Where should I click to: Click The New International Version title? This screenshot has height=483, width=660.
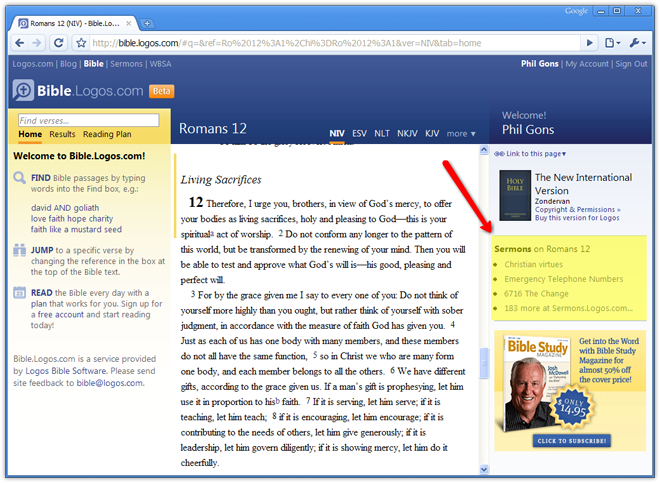583,184
